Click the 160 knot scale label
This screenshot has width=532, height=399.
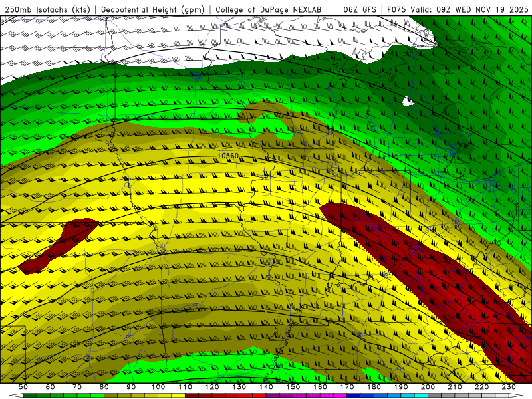click(320, 387)
